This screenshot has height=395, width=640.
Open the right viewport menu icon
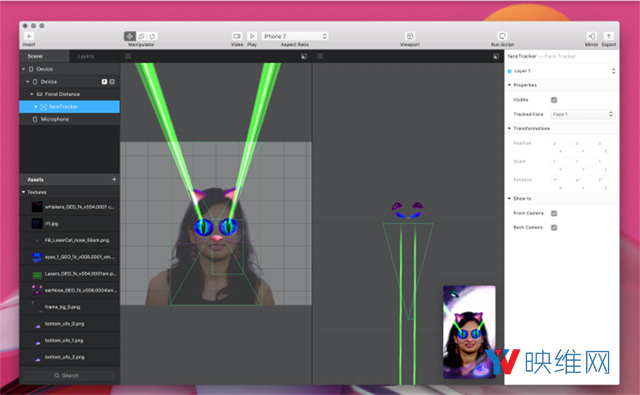tap(320, 56)
